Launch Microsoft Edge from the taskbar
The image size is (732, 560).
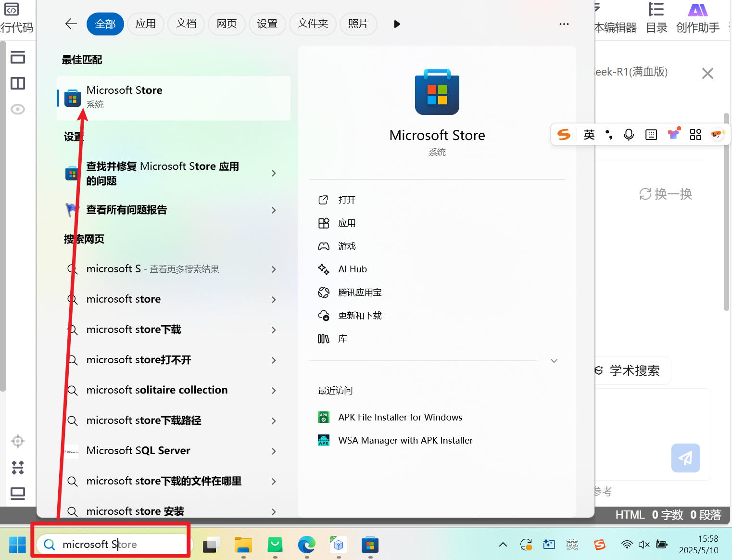pyautogui.click(x=307, y=545)
